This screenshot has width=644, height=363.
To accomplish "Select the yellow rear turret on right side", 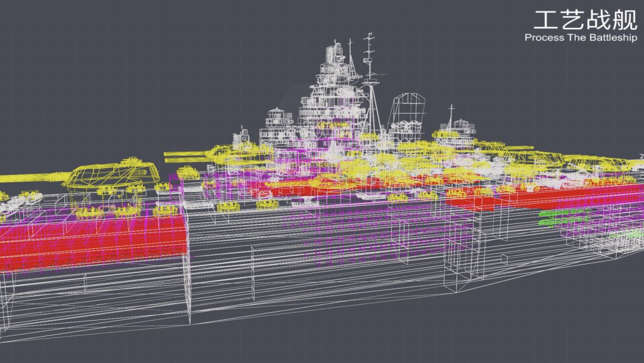I will 534,156.
